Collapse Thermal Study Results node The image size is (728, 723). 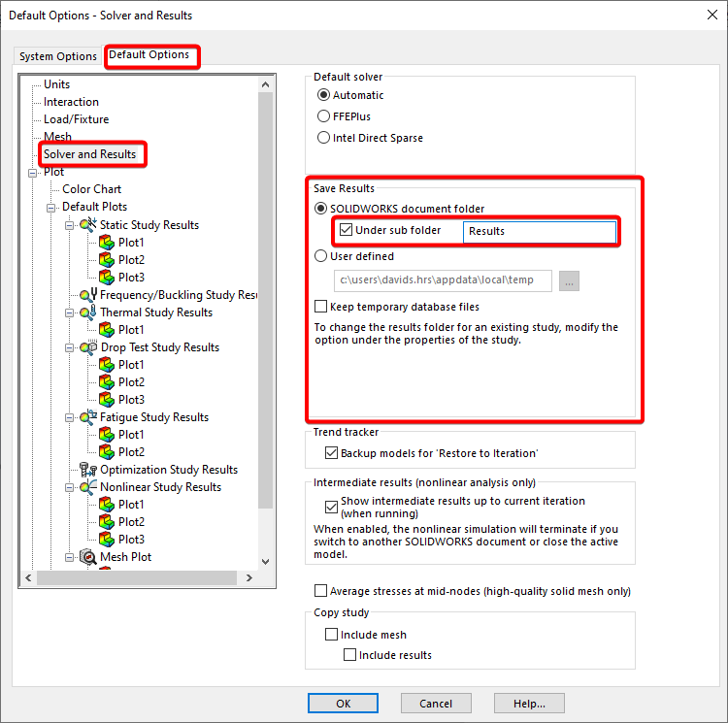coord(69,312)
